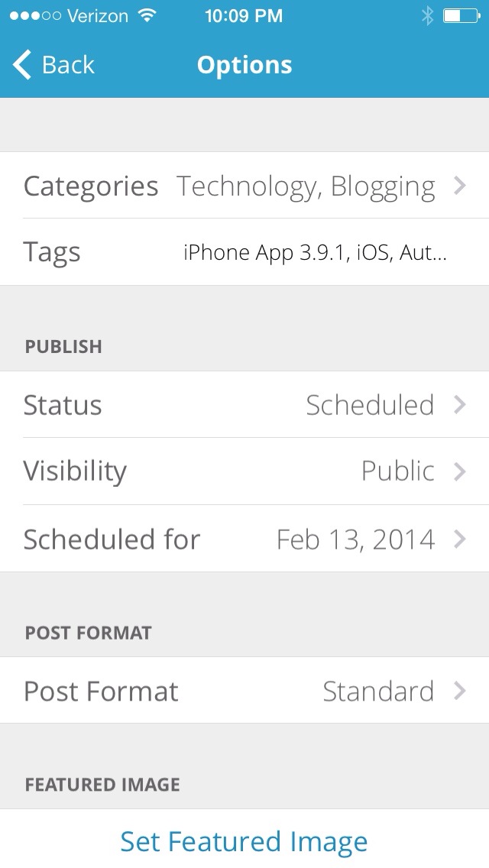
Task: Open Visibility options chevron
Action: point(459,471)
